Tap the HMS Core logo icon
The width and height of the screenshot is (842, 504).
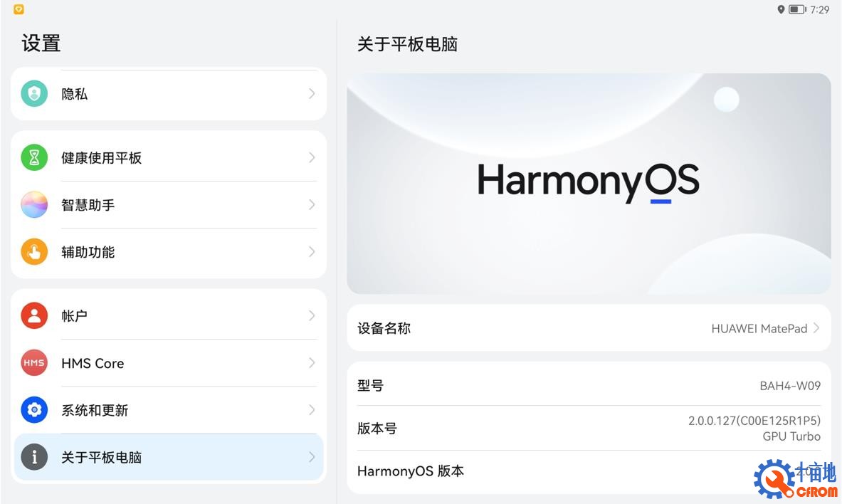34,362
